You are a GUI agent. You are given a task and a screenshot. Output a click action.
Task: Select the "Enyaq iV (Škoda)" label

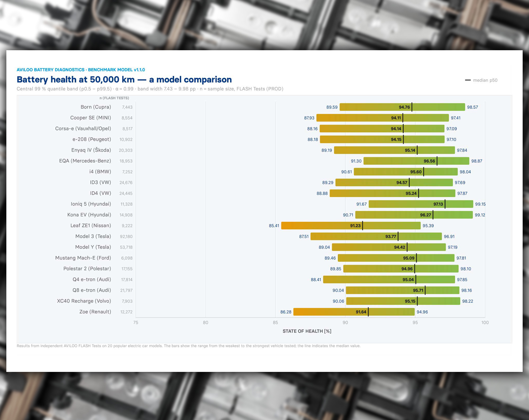tap(91, 150)
